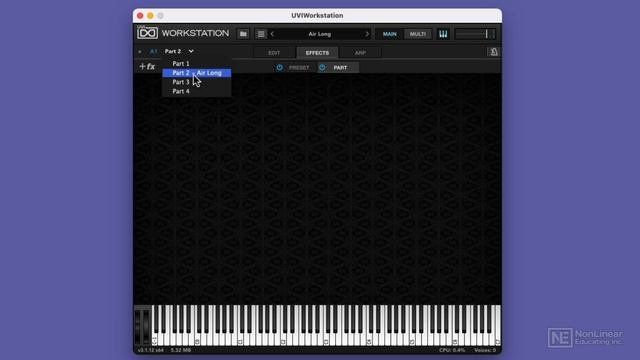Click the UVIWorkstation window title
Viewport: 640px width, 360px height.
pos(317,16)
